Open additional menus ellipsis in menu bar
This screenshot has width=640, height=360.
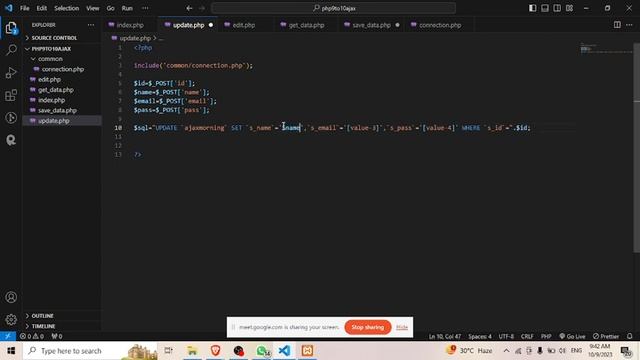[x=145, y=8]
